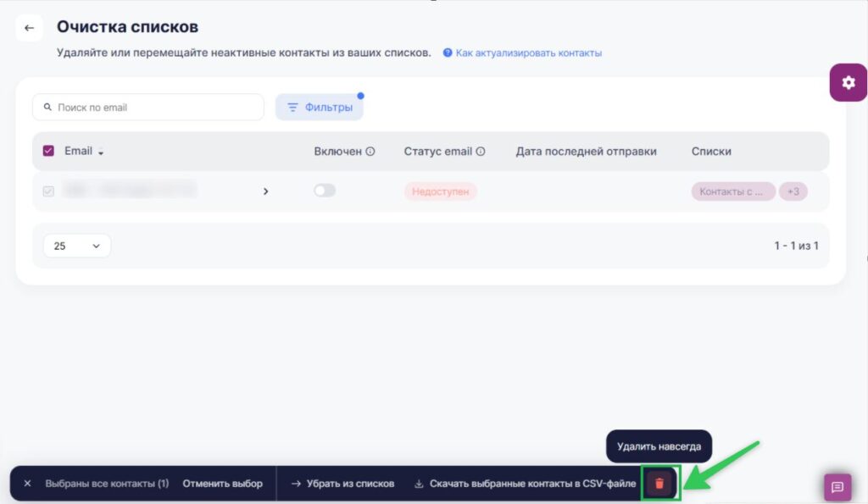Click the Очистка списков page title

[127, 26]
